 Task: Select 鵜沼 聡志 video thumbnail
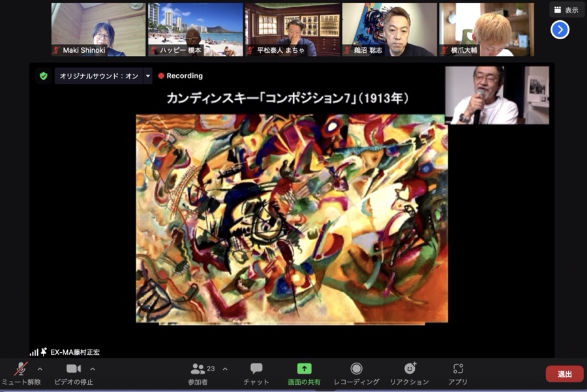(x=389, y=29)
